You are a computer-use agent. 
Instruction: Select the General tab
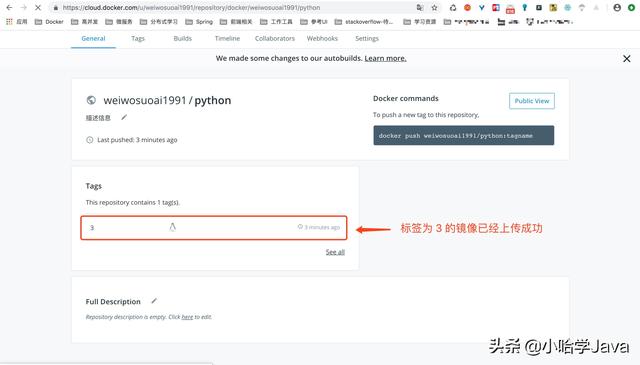(93, 38)
